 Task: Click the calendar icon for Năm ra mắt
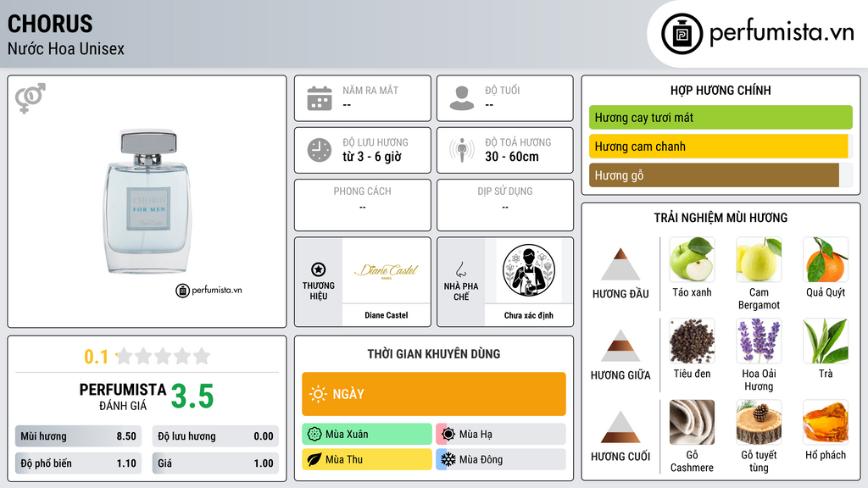(320, 98)
